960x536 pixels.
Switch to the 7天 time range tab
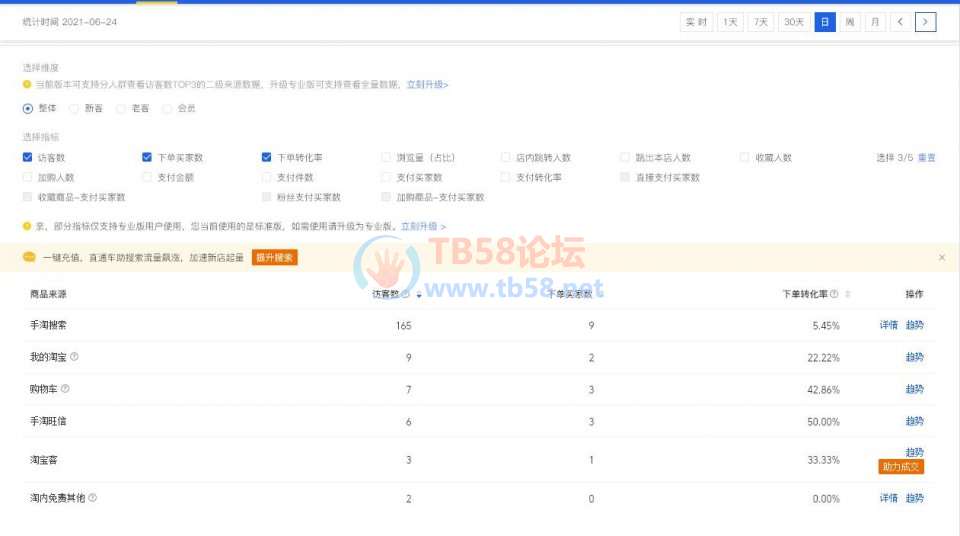pos(761,22)
